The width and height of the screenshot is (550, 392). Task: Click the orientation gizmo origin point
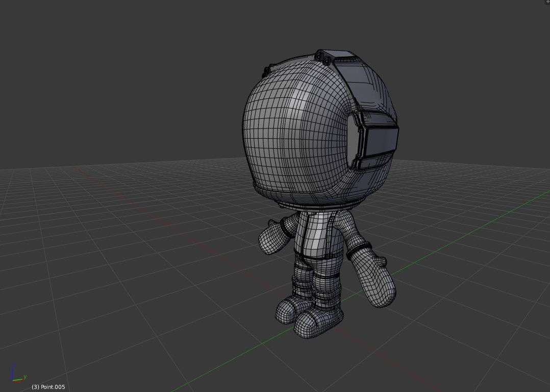13,380
